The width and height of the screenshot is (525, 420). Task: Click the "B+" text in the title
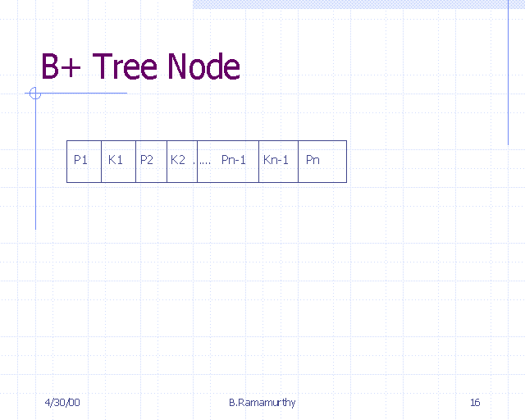coord(62,66)
